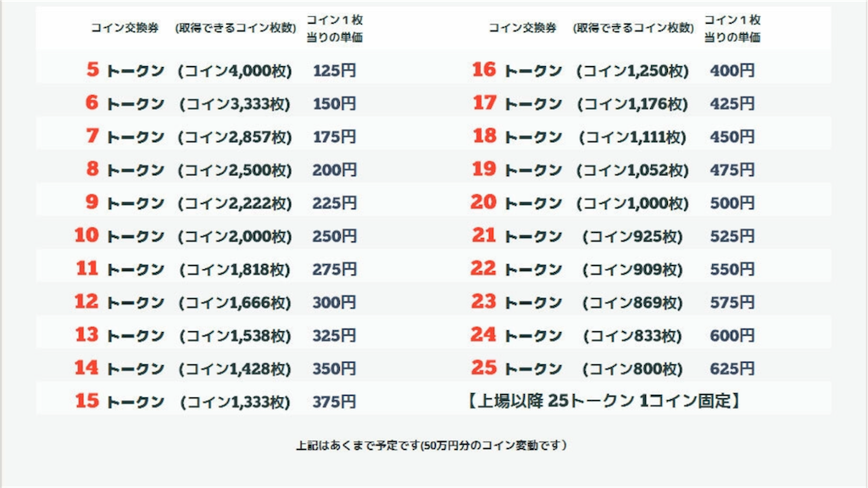The width and height of the screenshot is (868, 488).
Task: Select the red number 12 token entry
Action: [x=86, y=302]
